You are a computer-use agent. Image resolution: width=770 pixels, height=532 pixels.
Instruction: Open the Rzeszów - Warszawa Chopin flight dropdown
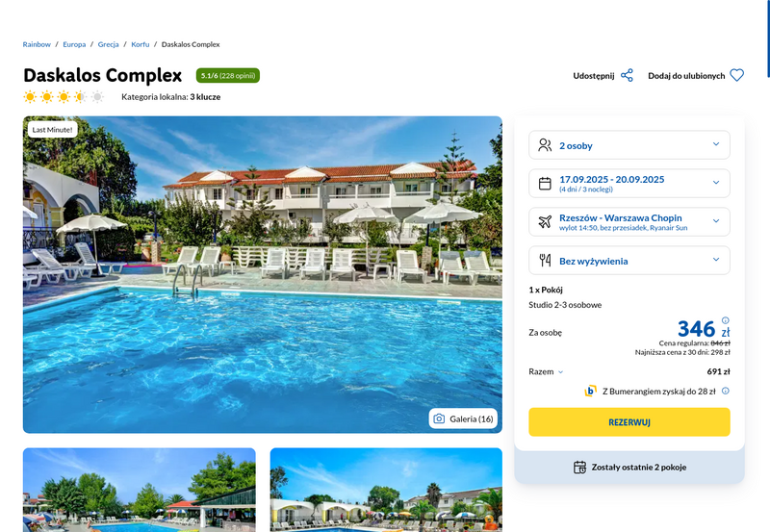pyautogui.click(x=629, y=222)
